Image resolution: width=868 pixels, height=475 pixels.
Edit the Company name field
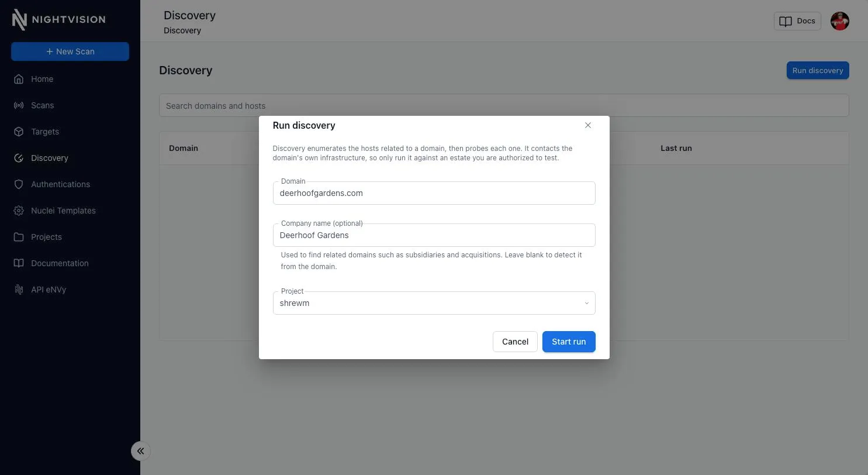[x=434, y=235]
